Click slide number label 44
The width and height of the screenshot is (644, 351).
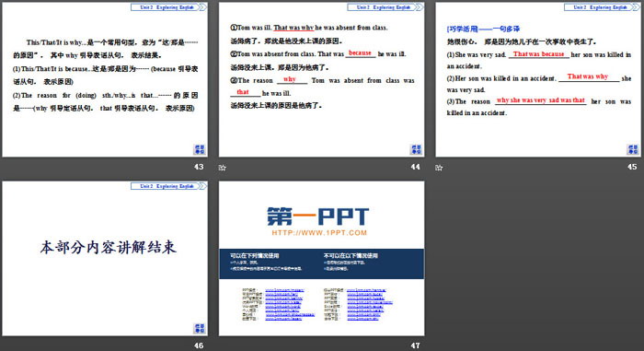tap(415, 167)
